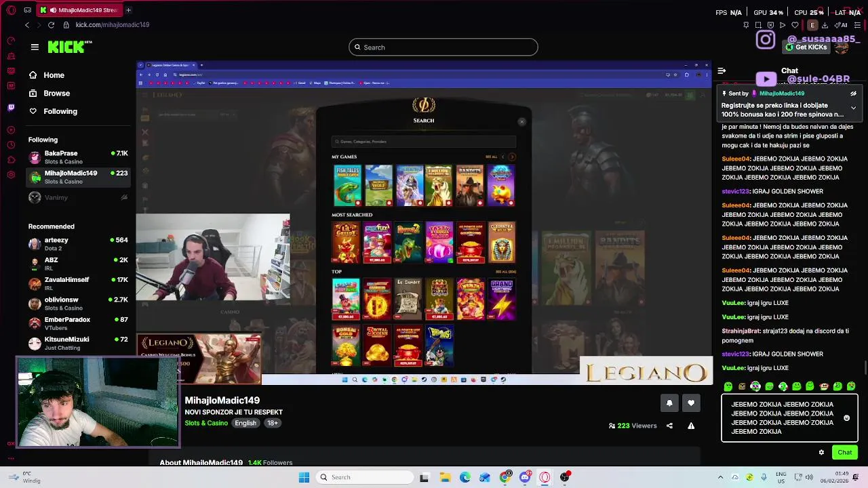Open Windows Start menu
This screenshot has height=488, width=868.
pos(304,477)
